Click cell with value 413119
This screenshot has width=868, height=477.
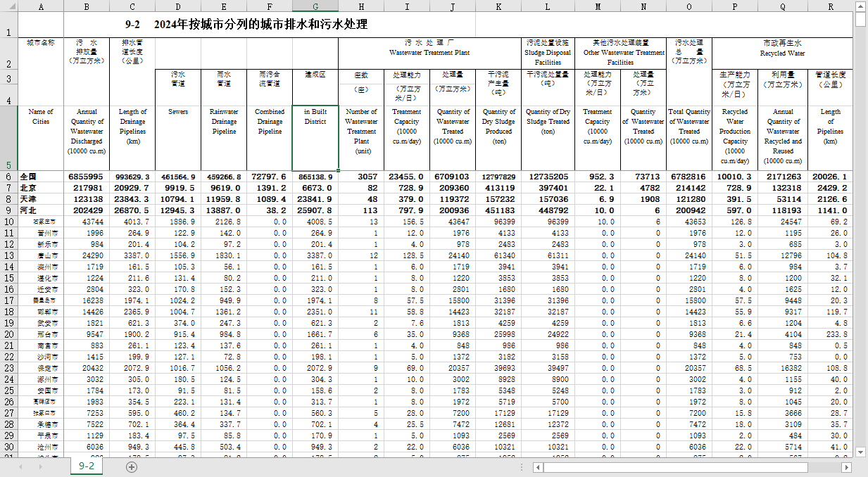click(x=498, y=188)
